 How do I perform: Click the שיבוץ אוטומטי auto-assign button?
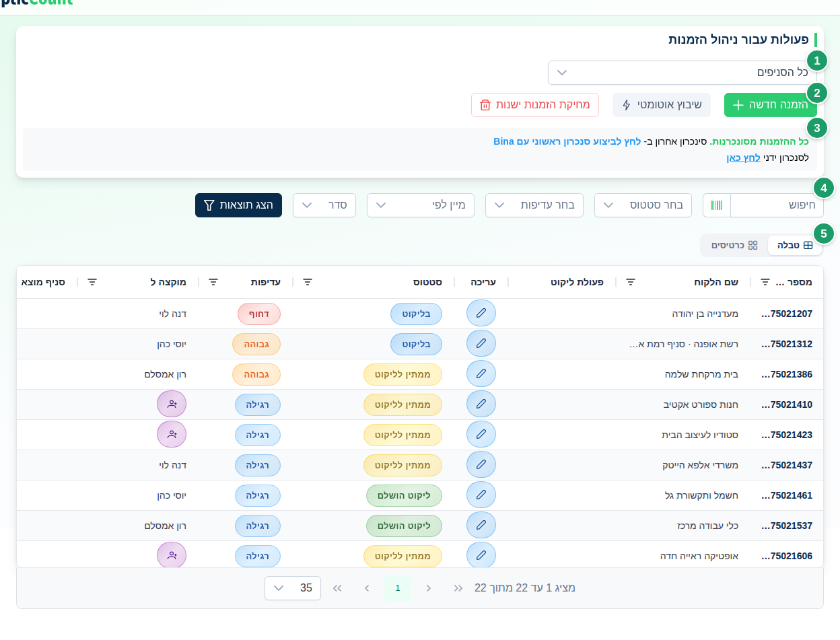[661, 105]
